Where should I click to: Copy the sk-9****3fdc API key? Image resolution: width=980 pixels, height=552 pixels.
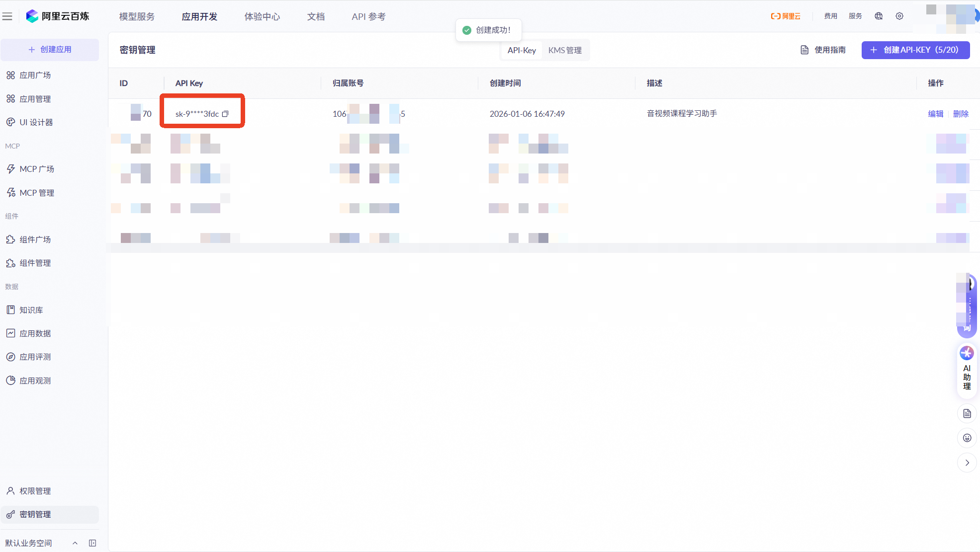[225, 114]
